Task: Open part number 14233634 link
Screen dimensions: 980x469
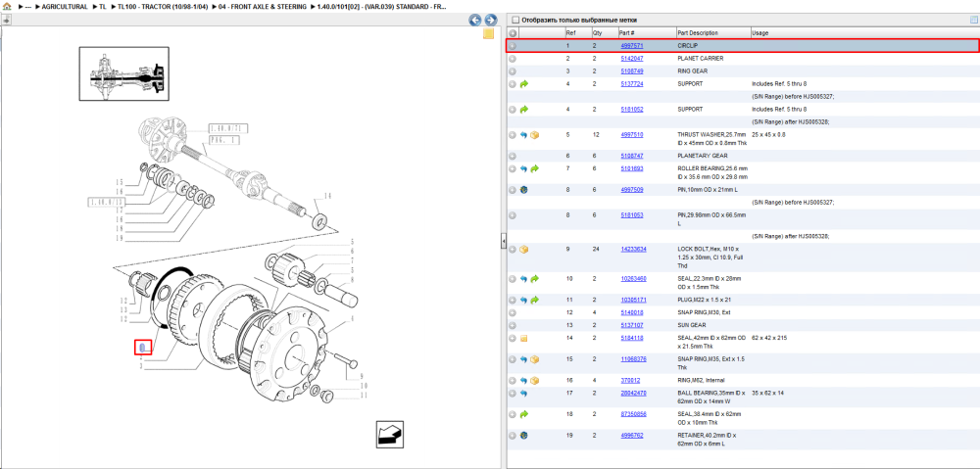Action: point(633,249)
